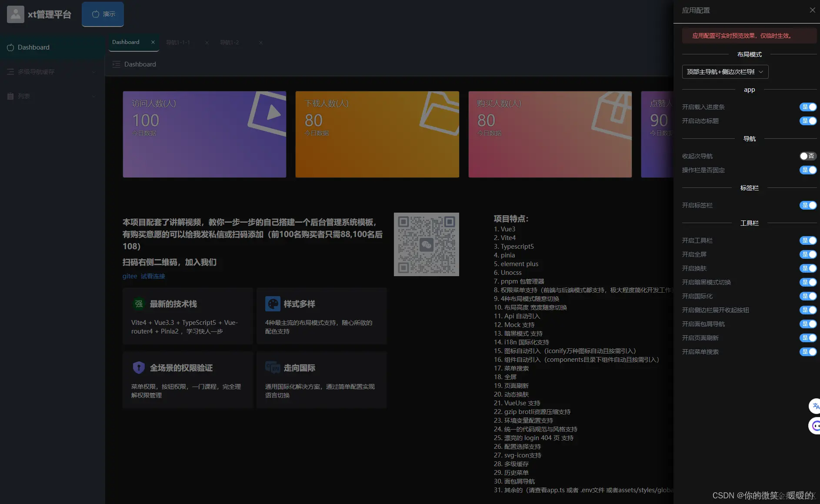Open the gitee link
This screenshot has height=504, width=820.
point(130,276)
